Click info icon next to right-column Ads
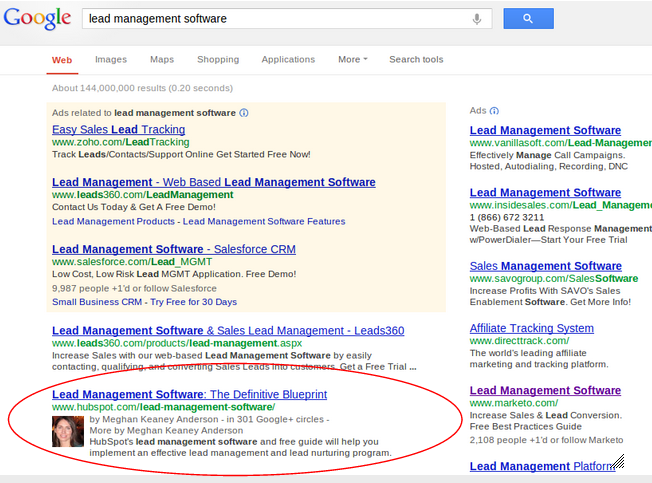652x483 pixels. click(494, 111)
